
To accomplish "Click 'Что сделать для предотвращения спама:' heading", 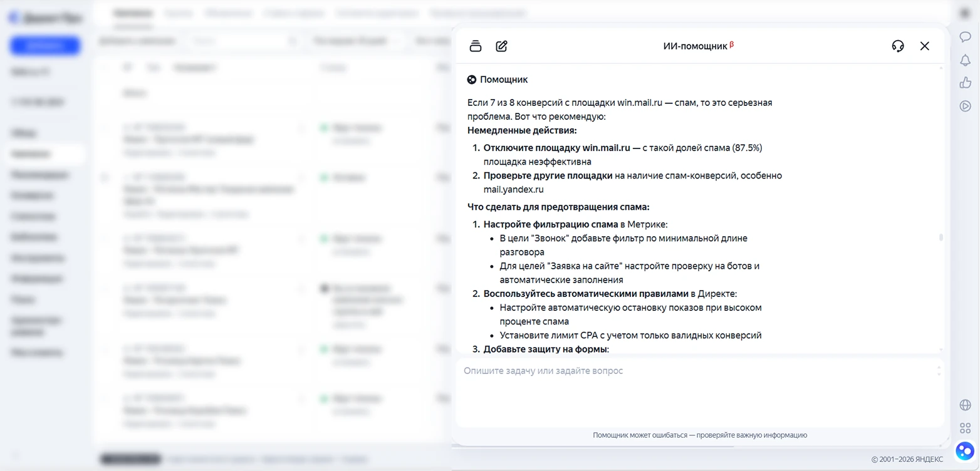I will coord(558,207).
